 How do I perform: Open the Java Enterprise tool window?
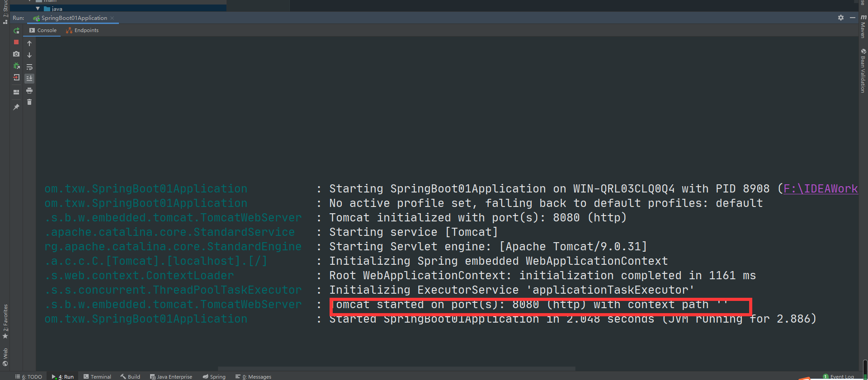[x=171, y=376]
